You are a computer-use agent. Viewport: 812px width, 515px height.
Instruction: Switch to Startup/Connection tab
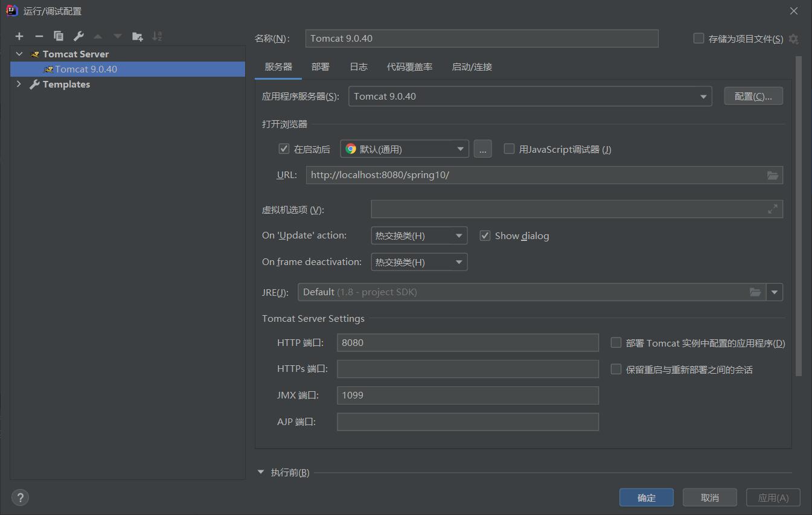[x=472, y=67]
